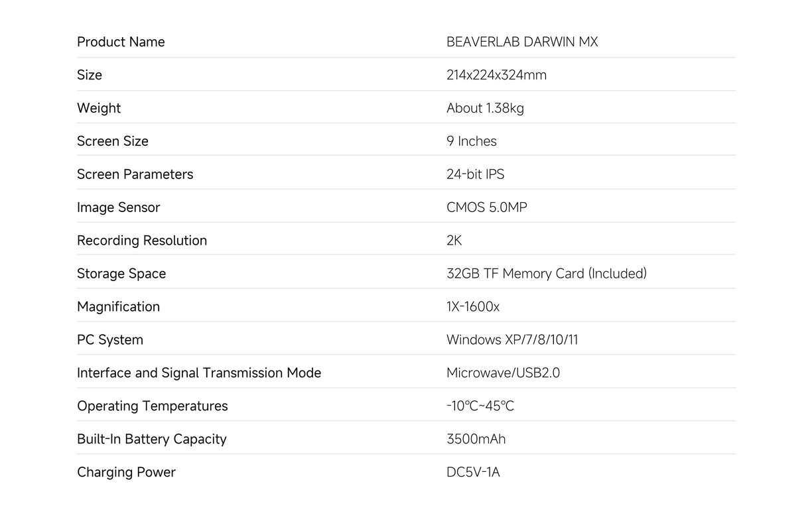
Task: Click the Weight row label
Action: 99,108
